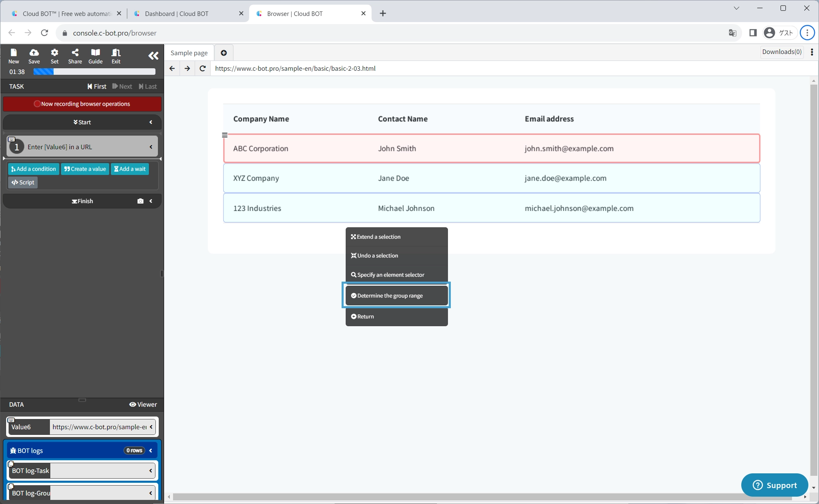Screen dimensions: 819x504
Task: Expand the Start step chevron
Action: pos(151,122)
